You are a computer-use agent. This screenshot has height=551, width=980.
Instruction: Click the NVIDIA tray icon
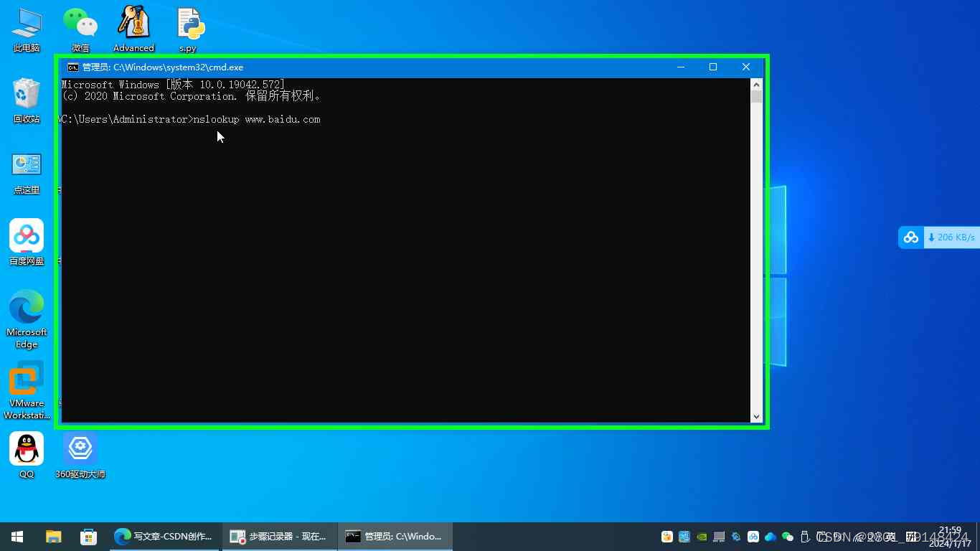coord(702,536)
